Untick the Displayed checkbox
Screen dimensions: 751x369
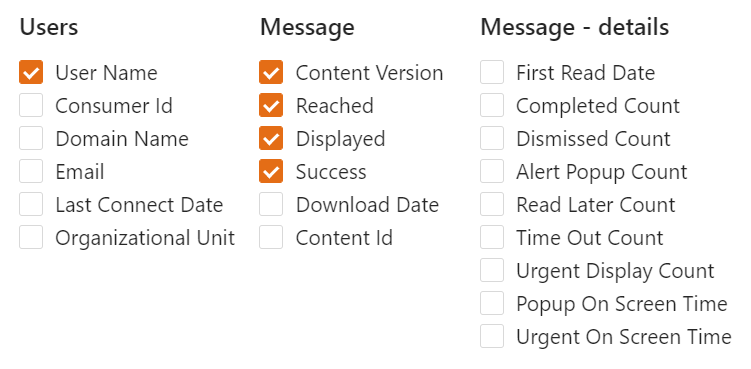[271, 138]
